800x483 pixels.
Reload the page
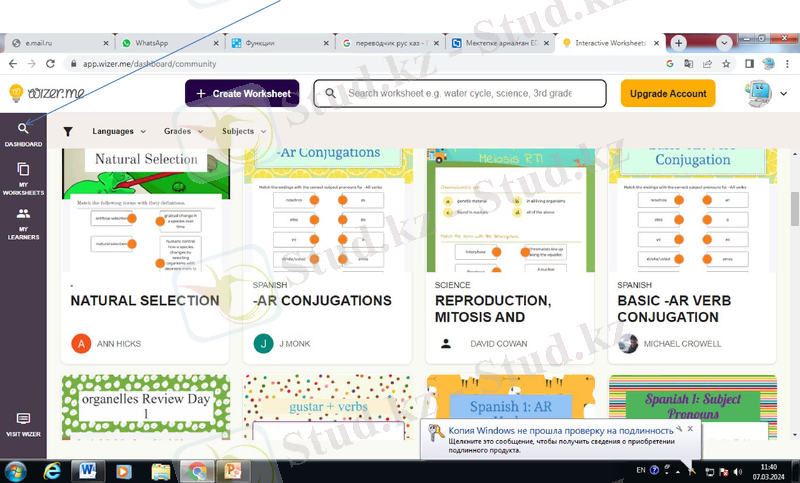50,64
